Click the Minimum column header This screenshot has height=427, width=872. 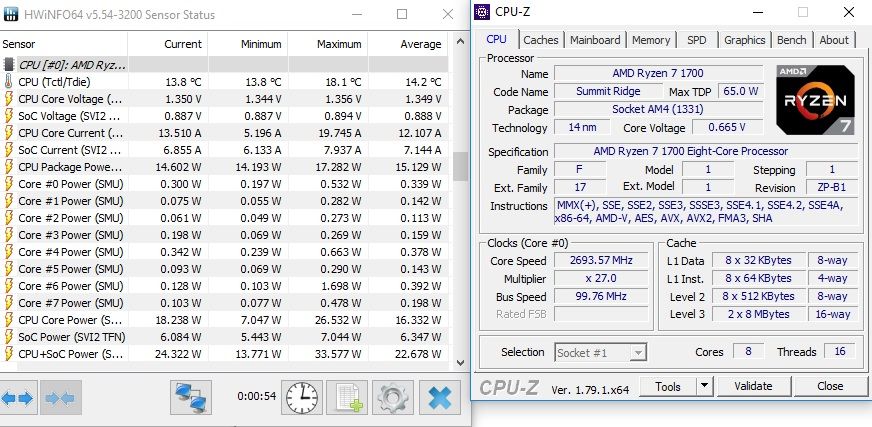tap(247, 44)
